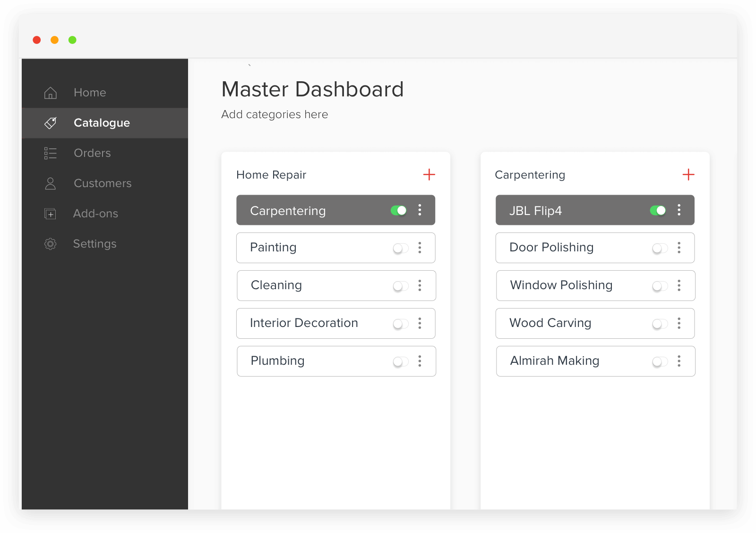Switch on Window Polishing toggle

[660, 286]
